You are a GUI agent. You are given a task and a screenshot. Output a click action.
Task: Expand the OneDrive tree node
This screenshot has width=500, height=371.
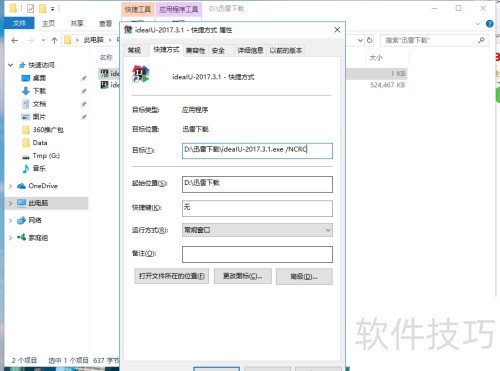point(11,186)
